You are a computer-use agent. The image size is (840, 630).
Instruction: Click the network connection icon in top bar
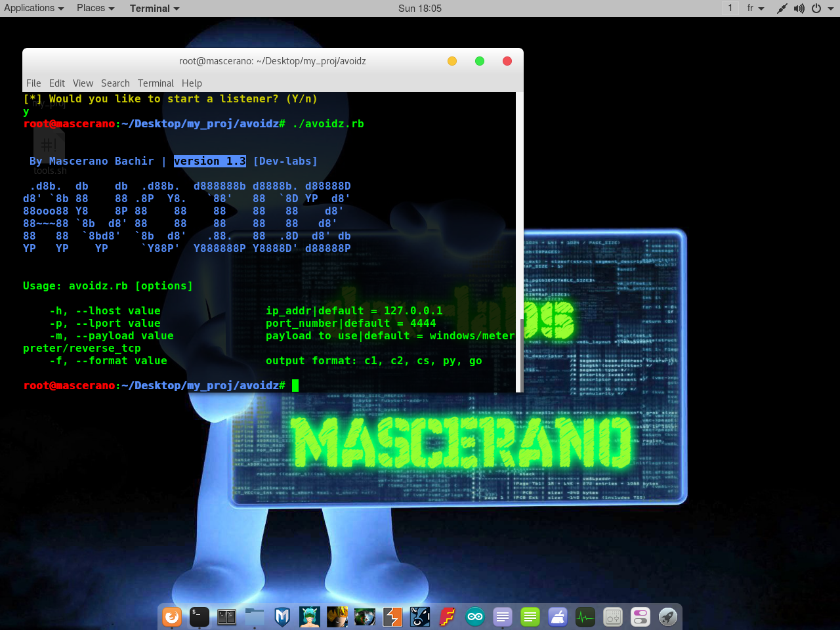782,9
